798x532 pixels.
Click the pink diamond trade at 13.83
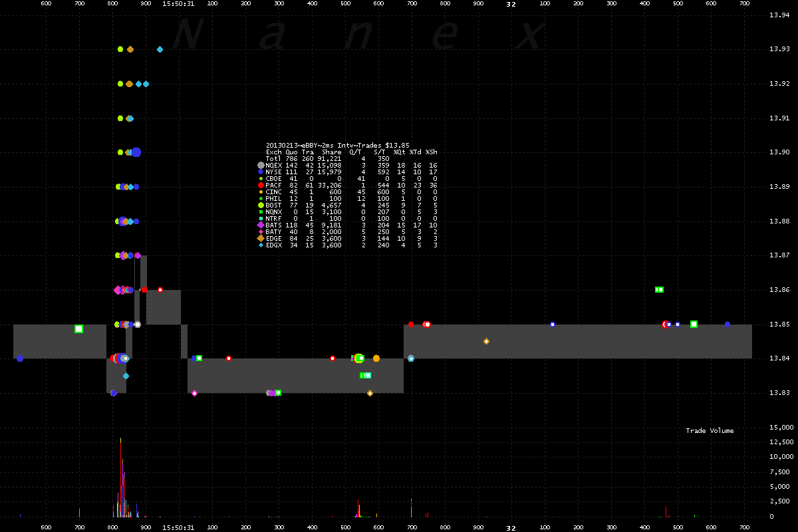[194, 393]
